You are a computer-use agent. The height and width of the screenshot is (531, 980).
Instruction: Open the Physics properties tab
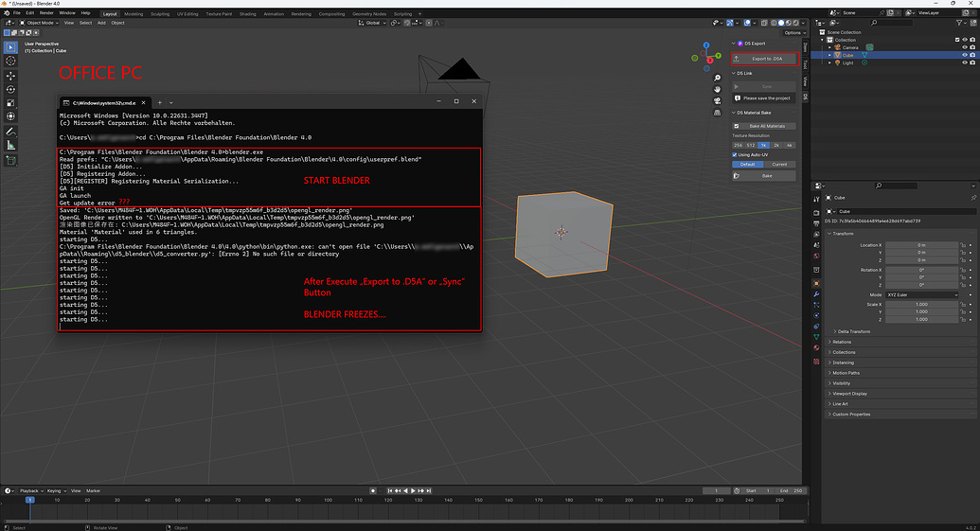(x=816, y=315)
